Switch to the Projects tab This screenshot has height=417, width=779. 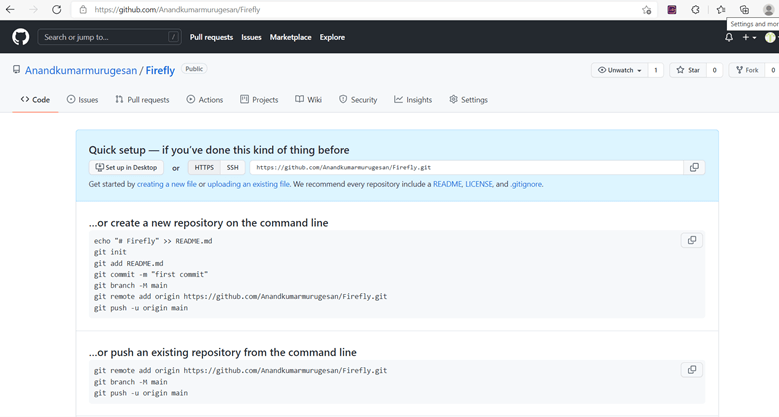pyautogui.click(x=259, y=99)
